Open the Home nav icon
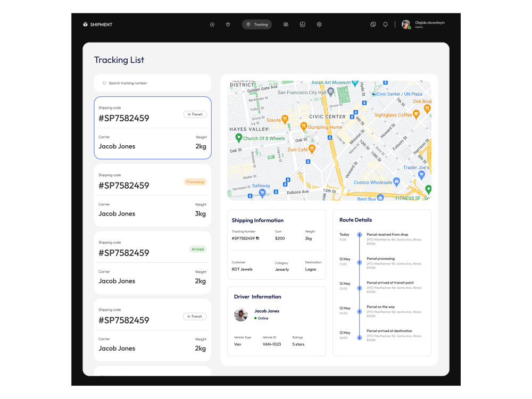 tap(212, 24)
